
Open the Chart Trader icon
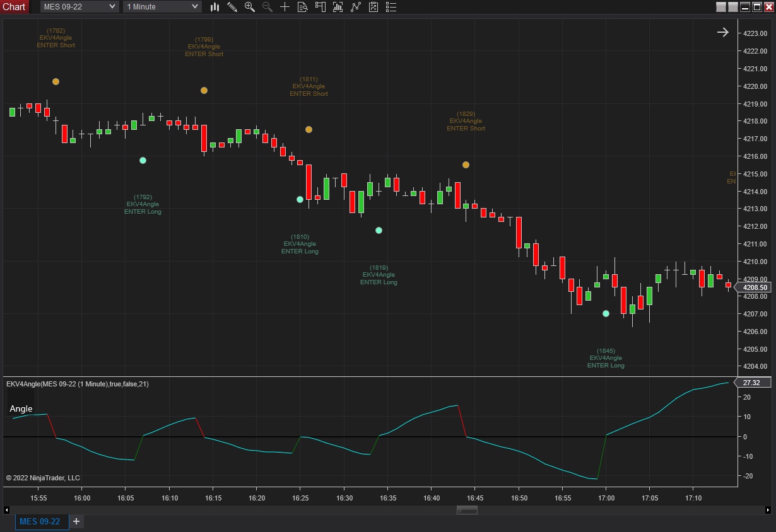click(320, 7)
